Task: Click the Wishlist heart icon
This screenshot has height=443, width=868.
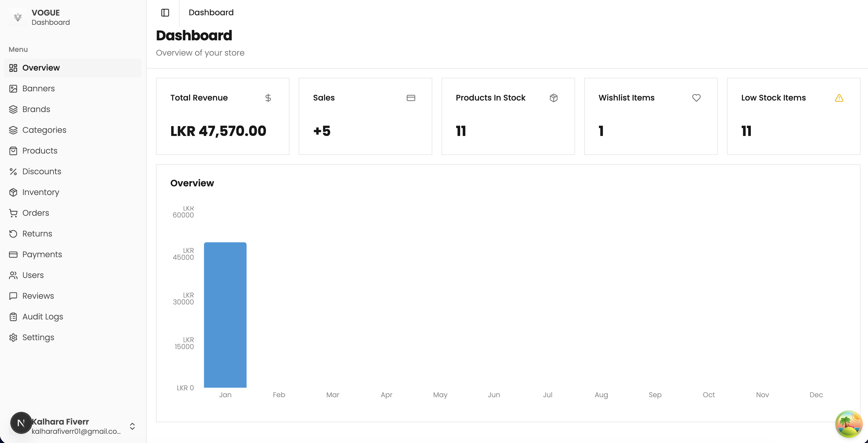Action: pos(696,98)
